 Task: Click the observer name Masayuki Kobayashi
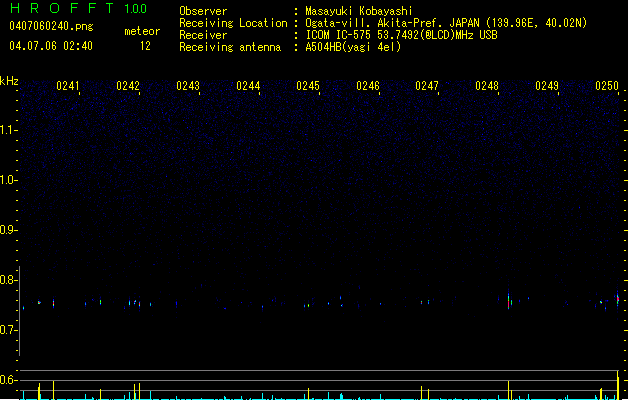coord(359,11)
